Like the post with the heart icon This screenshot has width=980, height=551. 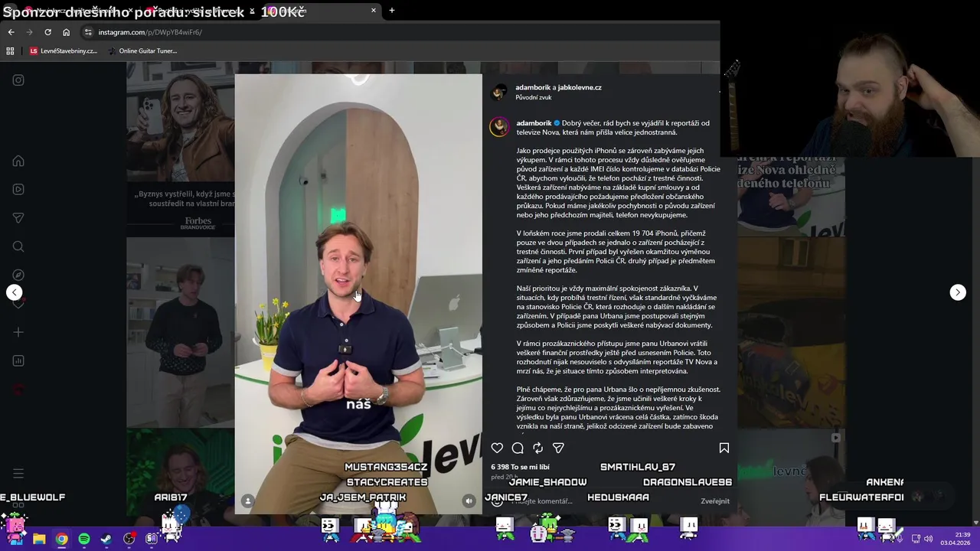(x=497, y=448)
